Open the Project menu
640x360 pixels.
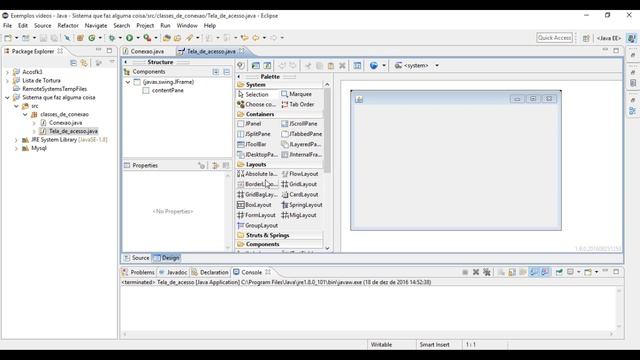click(145, 25)
